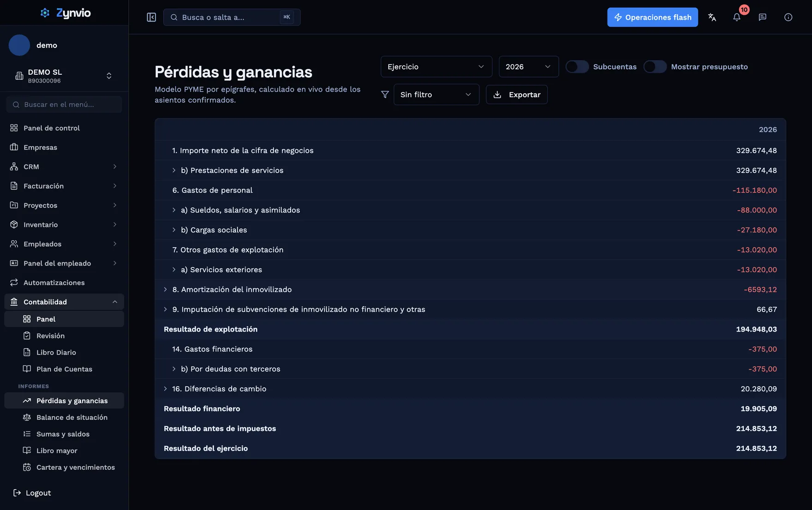Toggle the Mostrar presupuesto switch
812x510 pixels.
[x=655, y=66]
